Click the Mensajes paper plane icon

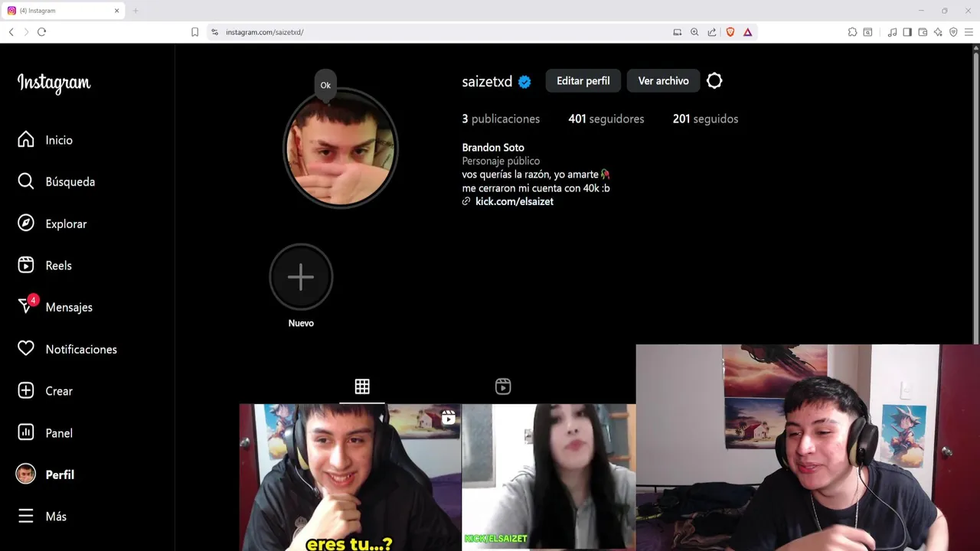click(x=26, y=306)
